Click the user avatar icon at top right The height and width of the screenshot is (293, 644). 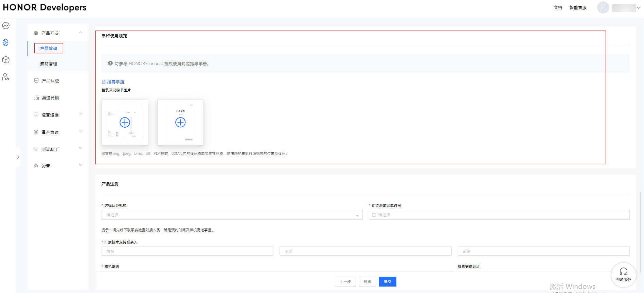tap(603, 7)
